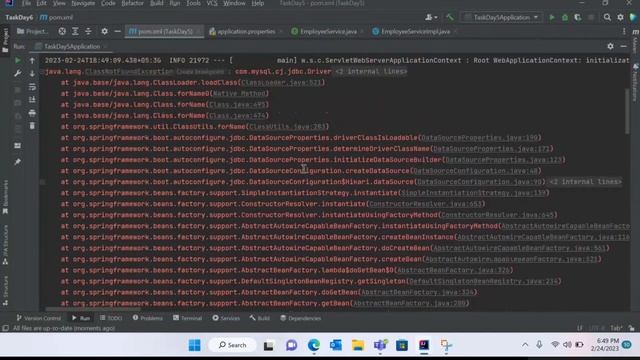Open EmployeeService.java tab
The width and height of the screenshot is (640, 360).
click(x=328, y=31)
